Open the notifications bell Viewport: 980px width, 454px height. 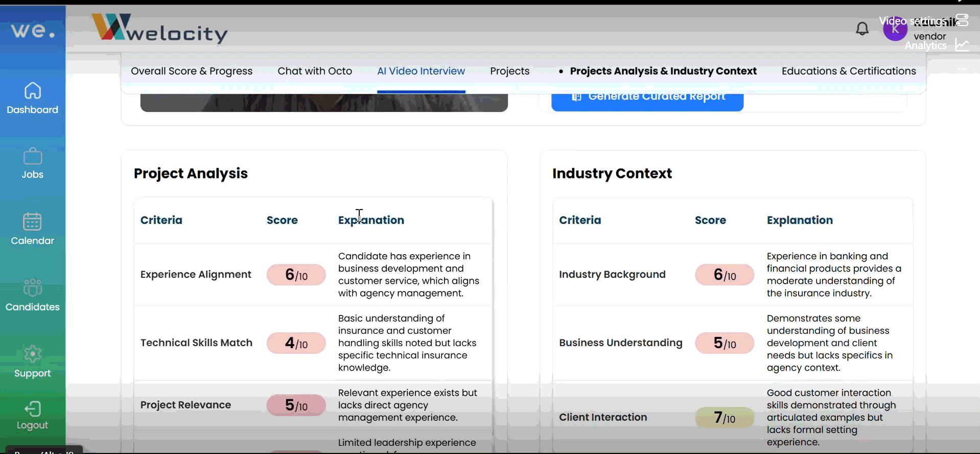coord(862,29)
